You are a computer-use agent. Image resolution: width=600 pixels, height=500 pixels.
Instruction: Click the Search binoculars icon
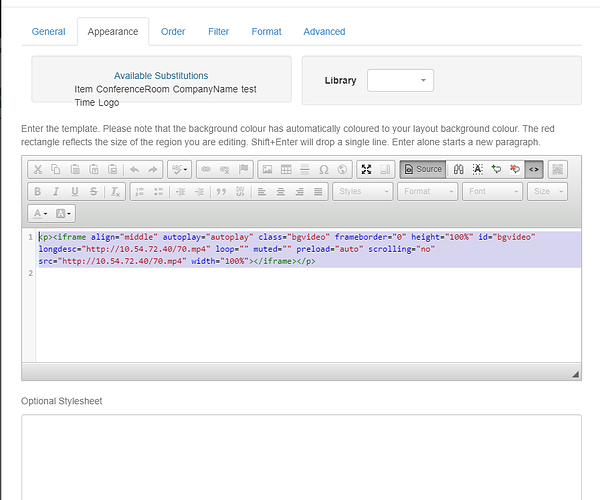click(458, 169)
